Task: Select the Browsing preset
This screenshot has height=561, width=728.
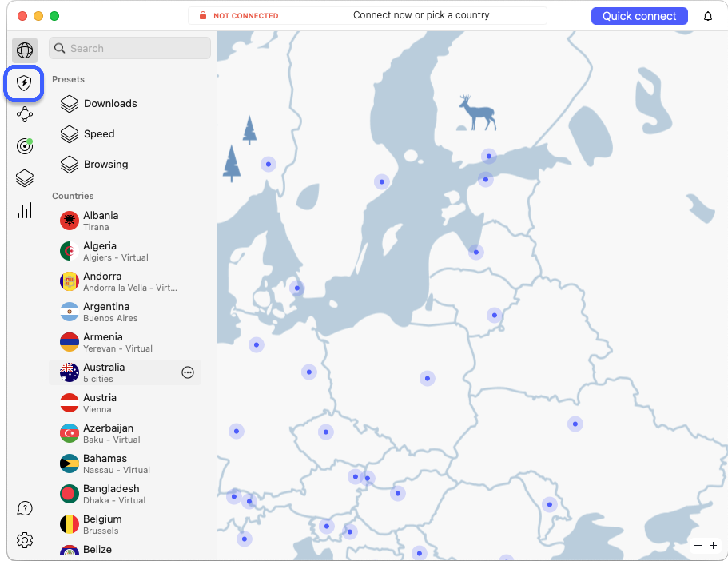Action: coord(106,164)
